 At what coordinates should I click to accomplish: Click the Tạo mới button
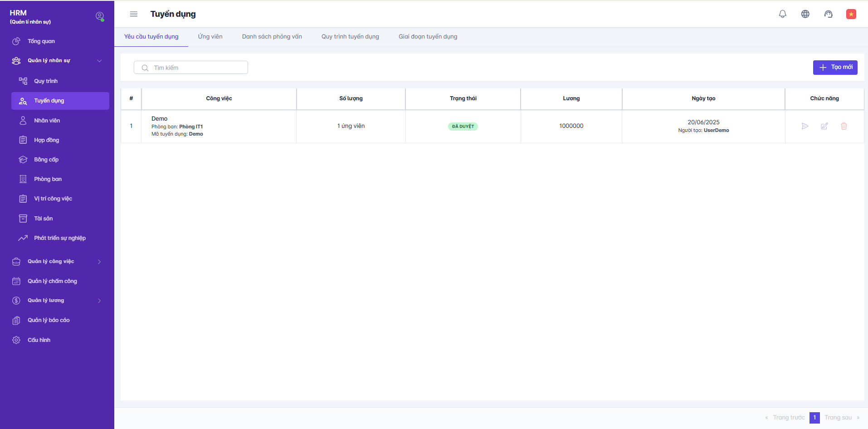pos(835,67)
